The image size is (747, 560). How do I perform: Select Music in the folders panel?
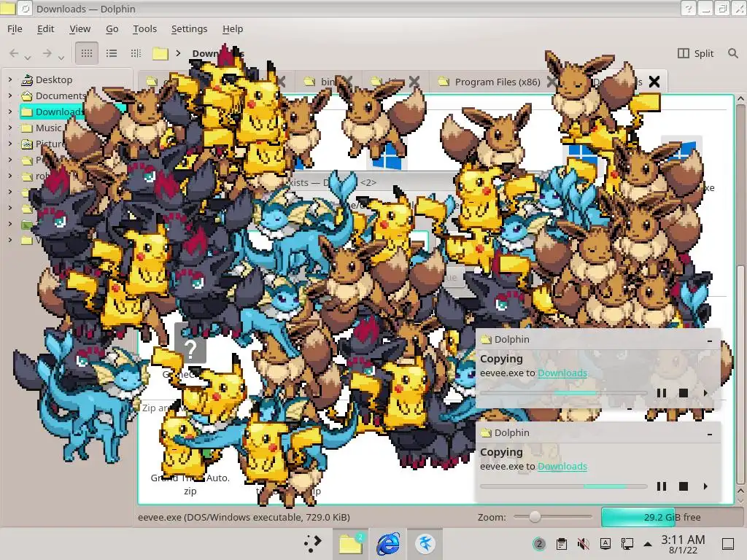click(49, 128)
